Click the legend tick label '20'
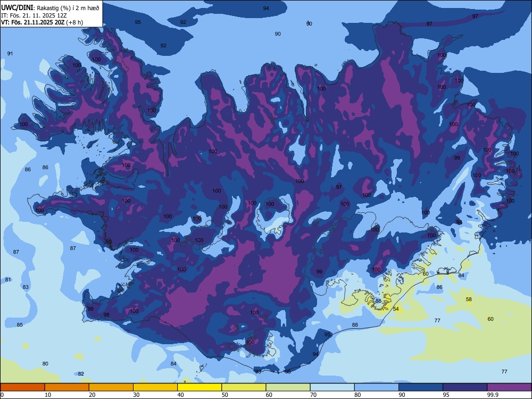532x399 pixels. tap(92, 395)
